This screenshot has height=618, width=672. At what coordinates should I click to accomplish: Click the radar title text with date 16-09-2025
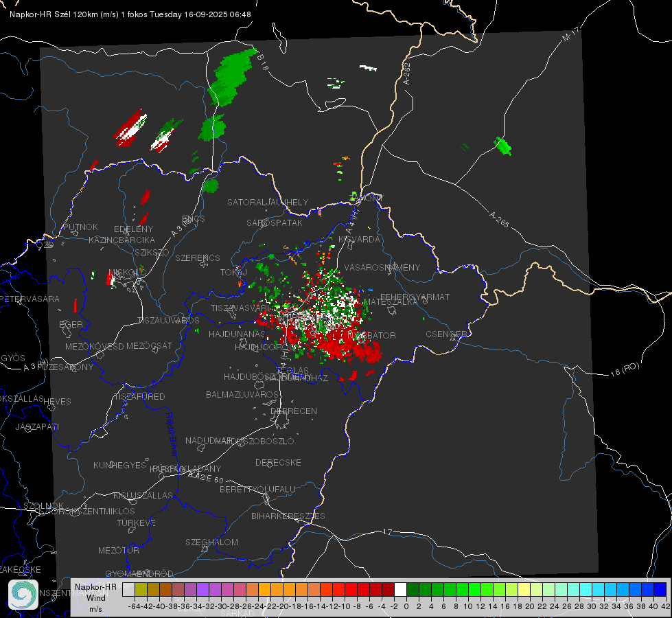click(x=130, y=14)
